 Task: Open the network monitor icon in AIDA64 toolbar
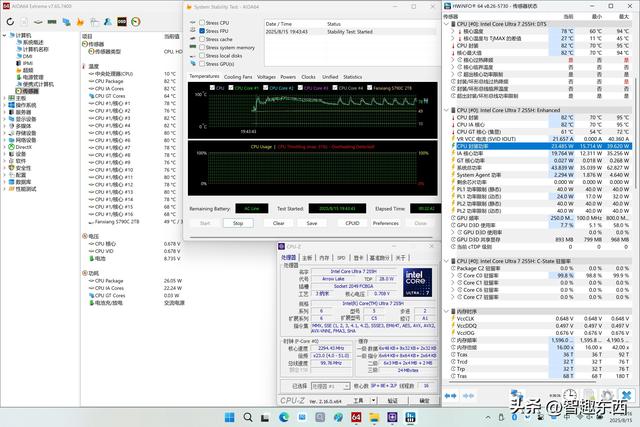point(66,22)
